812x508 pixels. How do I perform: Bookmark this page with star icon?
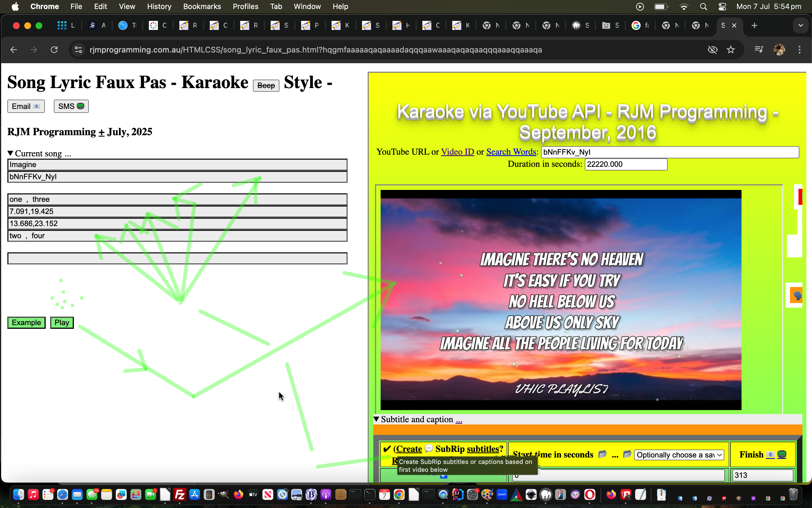pyautogui.click(x=731, y=50)
